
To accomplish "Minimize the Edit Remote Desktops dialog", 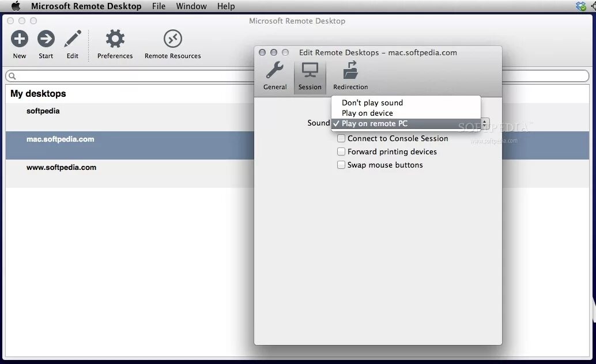I will (274, 52).
